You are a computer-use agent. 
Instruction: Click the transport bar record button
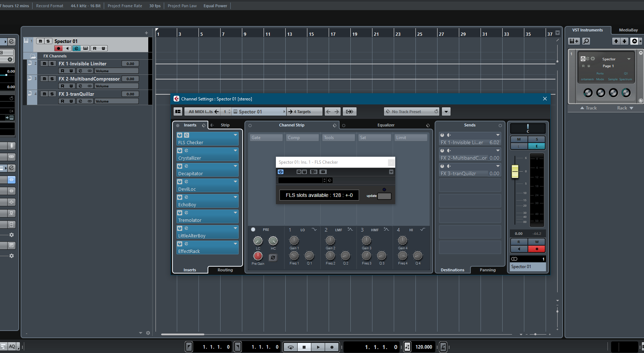(x=332, y=347)
